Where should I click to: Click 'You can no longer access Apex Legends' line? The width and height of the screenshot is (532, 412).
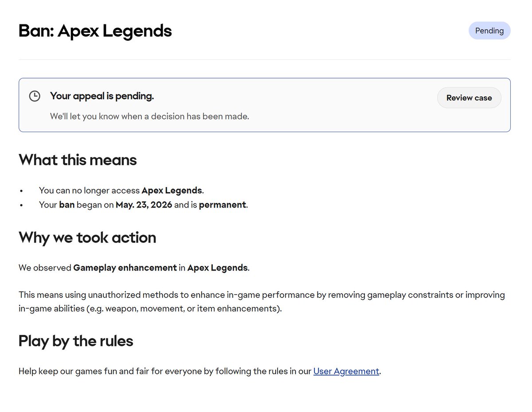point(121,191)
